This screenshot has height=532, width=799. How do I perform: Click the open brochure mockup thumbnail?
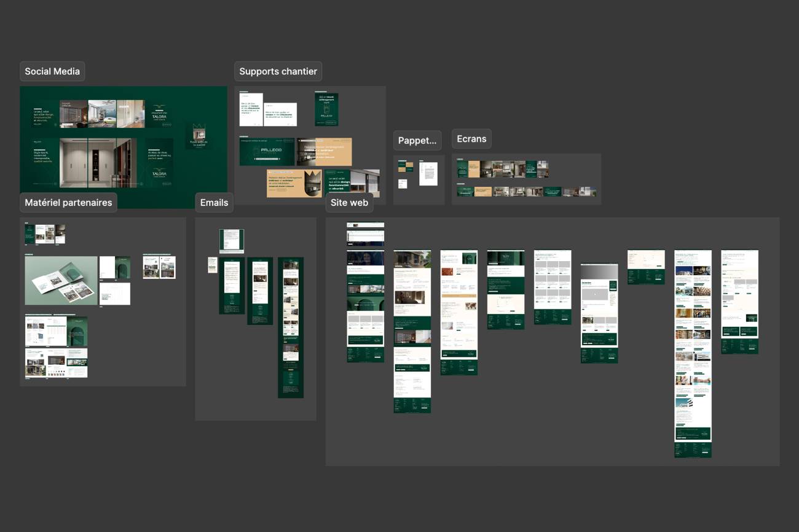[61, 281]
